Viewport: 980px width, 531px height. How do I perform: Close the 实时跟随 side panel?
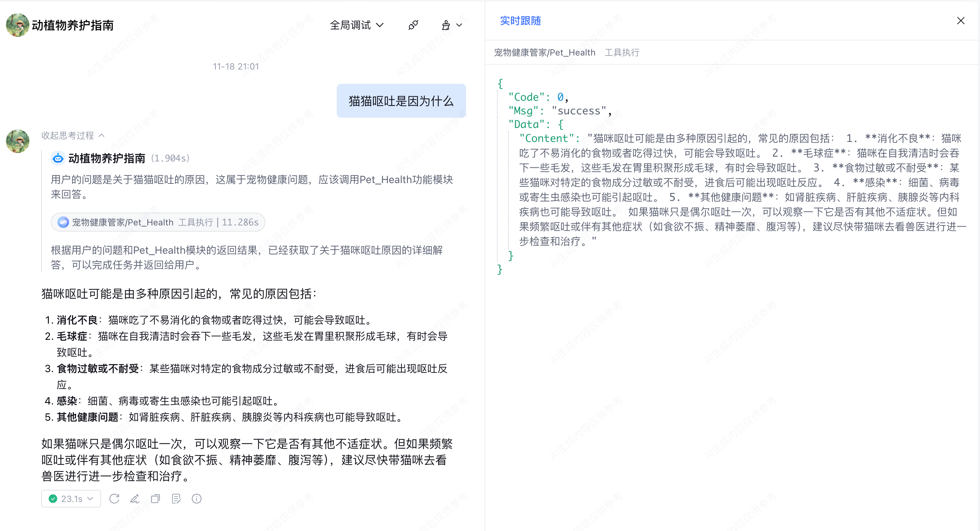coord(961,21)
